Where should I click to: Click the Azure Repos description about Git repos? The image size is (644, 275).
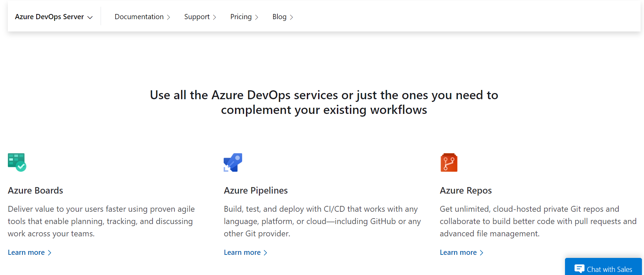[x=538, y=221]
